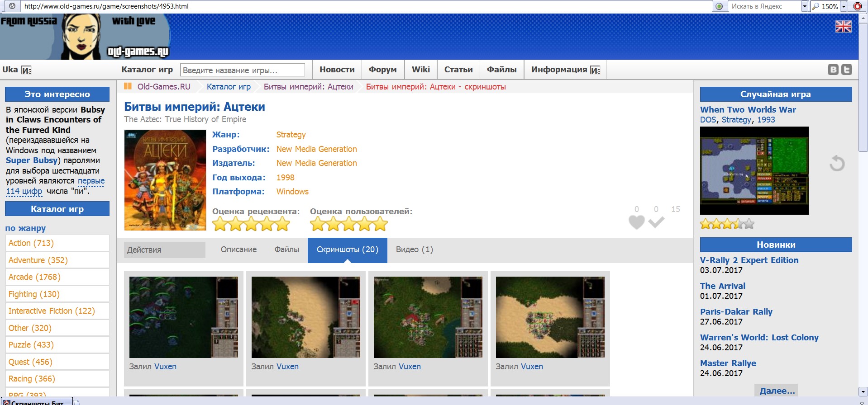Open the Puzzle (433) genre
Screen dimensions: 868x405
pos(31,345)
